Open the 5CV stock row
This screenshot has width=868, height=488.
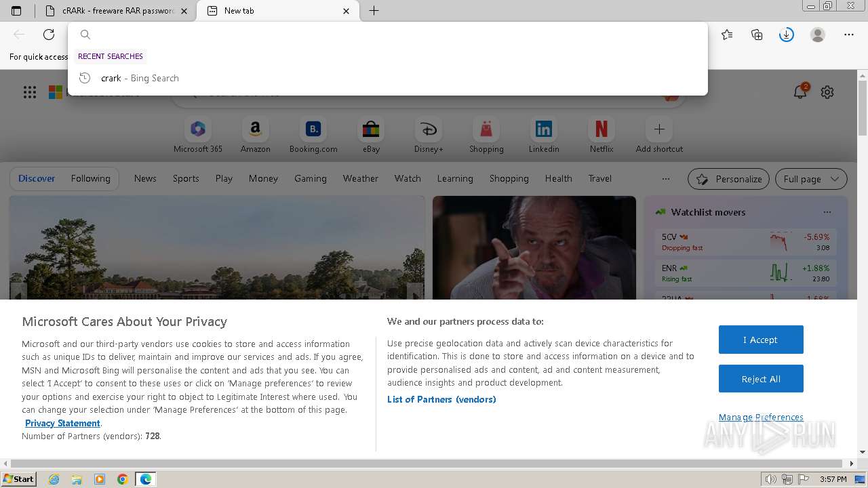click(745, 242)
